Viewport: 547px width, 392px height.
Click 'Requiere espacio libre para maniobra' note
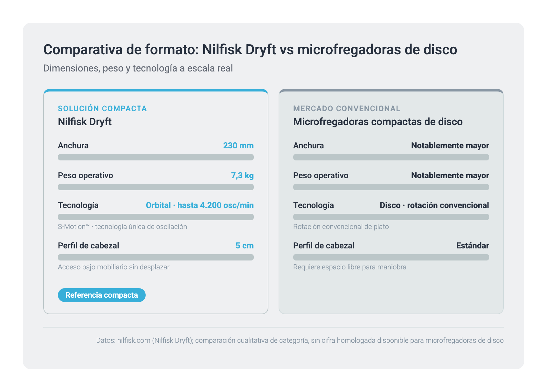coord(350,267)
